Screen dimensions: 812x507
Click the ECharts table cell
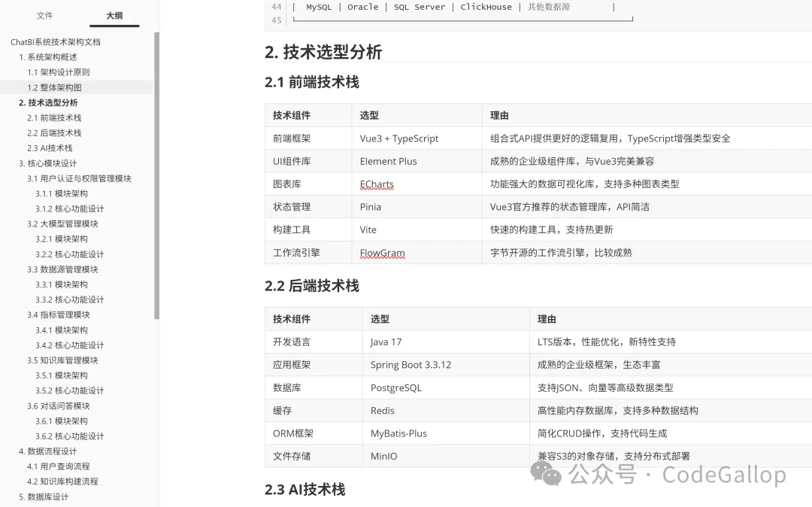(x=417, y=184)
